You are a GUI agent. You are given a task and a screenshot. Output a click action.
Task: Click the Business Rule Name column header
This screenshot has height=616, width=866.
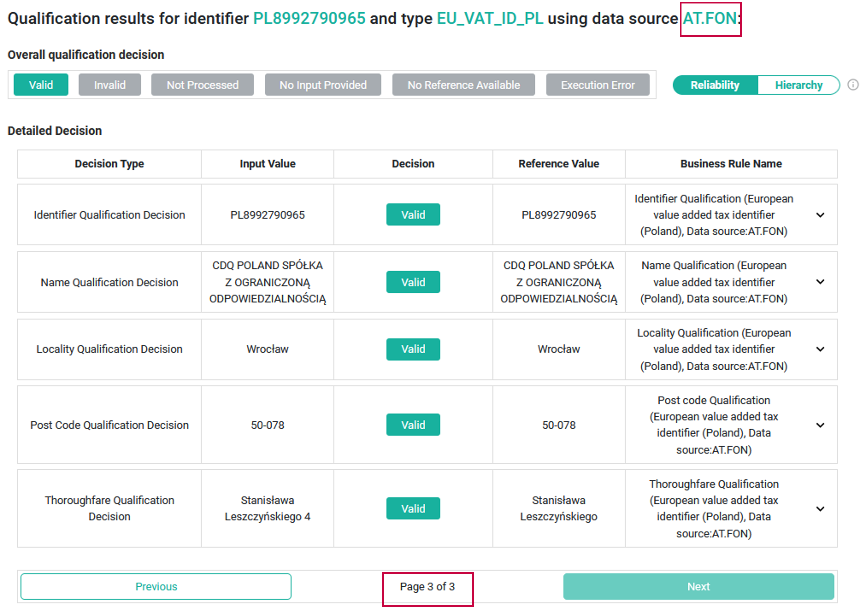tap(731, 164)
